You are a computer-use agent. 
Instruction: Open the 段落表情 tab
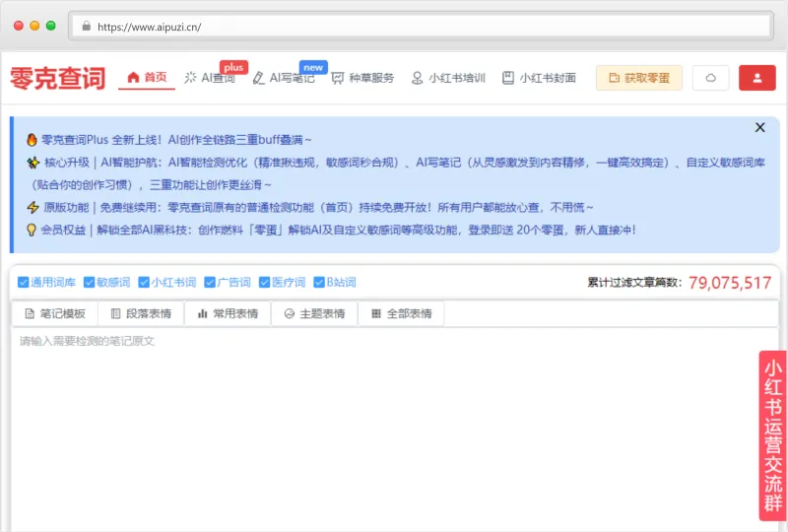click(x=141, y=313)
